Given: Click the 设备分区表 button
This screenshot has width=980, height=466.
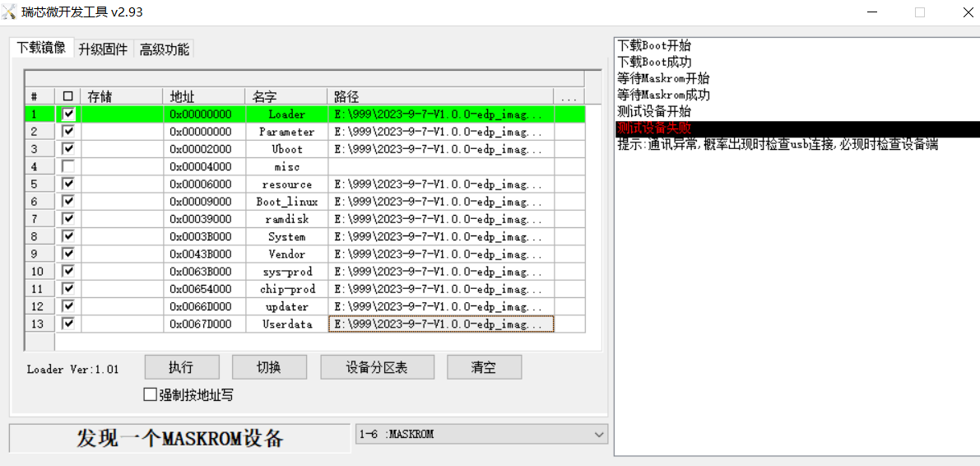Looking at the screenshot, I should tap(377, 368).
